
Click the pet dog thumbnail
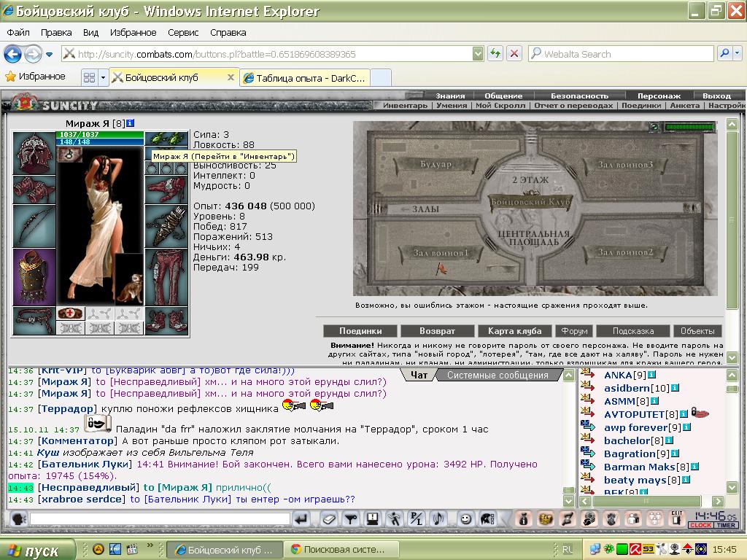pyautogui.click(x=129, y=279)
